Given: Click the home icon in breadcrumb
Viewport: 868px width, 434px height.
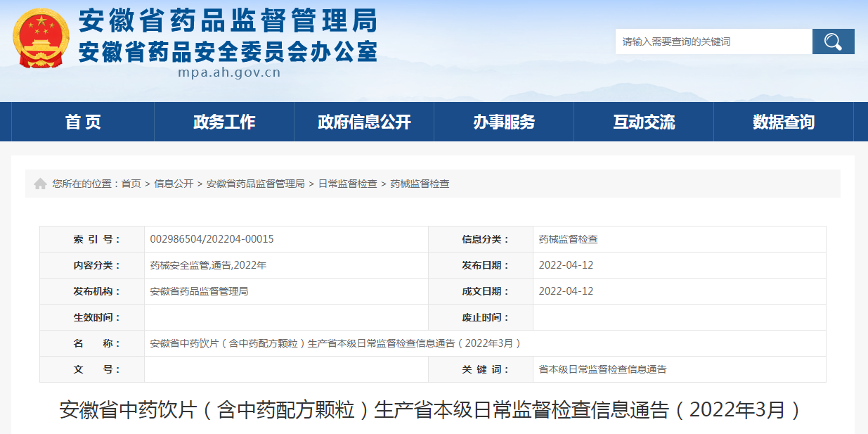Looking at the screenshot, I should coord(40,184).
